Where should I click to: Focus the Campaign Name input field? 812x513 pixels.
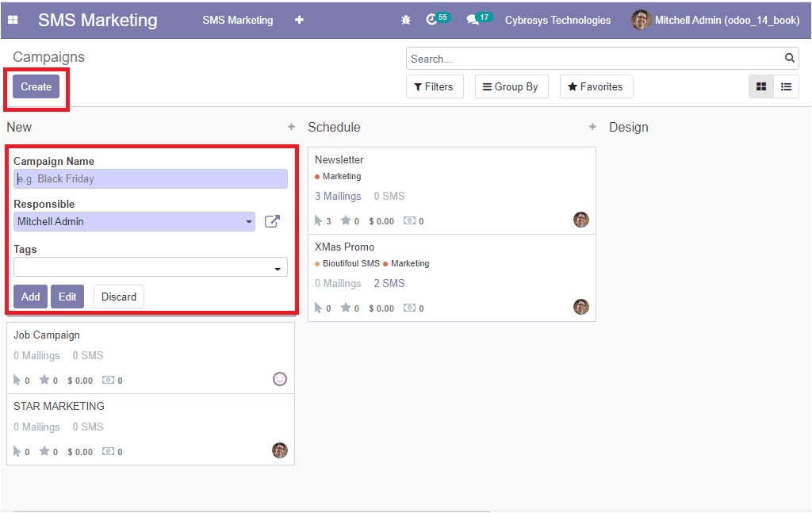click(x=150, y=178)
